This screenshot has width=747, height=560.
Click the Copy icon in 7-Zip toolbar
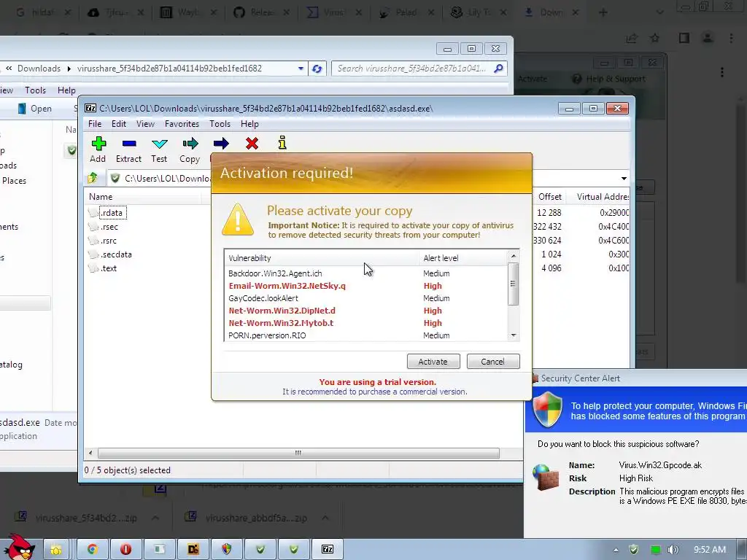pyautogui.click(x=190, y=144)
